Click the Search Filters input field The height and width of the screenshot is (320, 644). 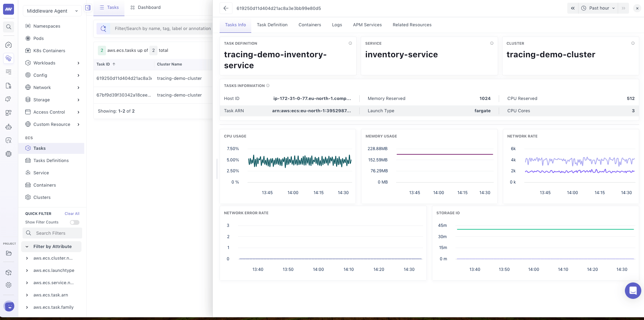53,233
